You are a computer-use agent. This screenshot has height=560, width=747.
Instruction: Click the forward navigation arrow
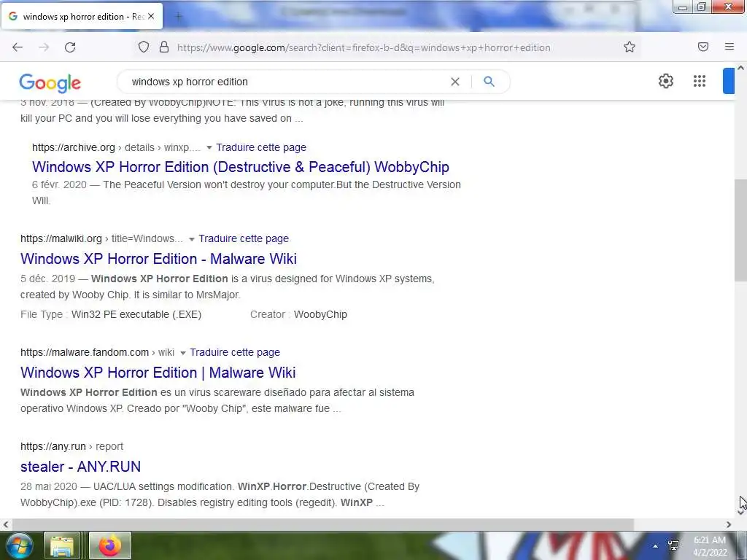pyautogui.click(x=44, y=47)
